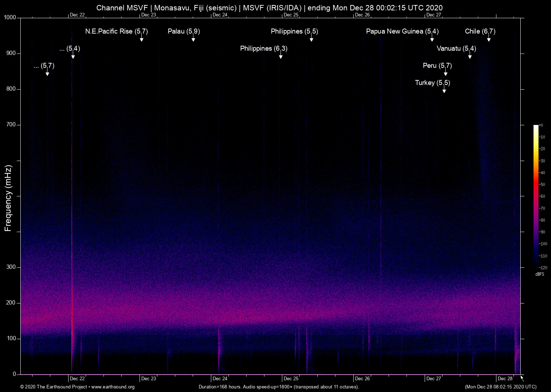
Task: Click the arrow under Vanuatu (5.4) label
Action: [x=470, y=56]
